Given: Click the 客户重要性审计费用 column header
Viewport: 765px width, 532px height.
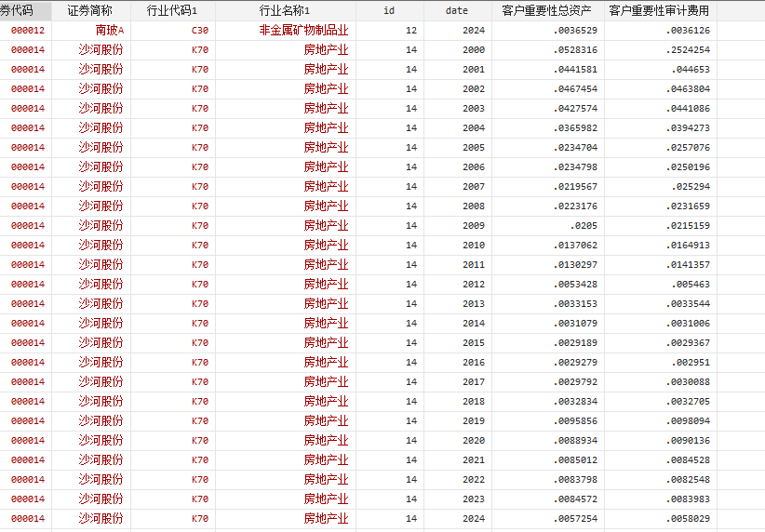Looking at the screenshot, I should (x=659, y=10).
